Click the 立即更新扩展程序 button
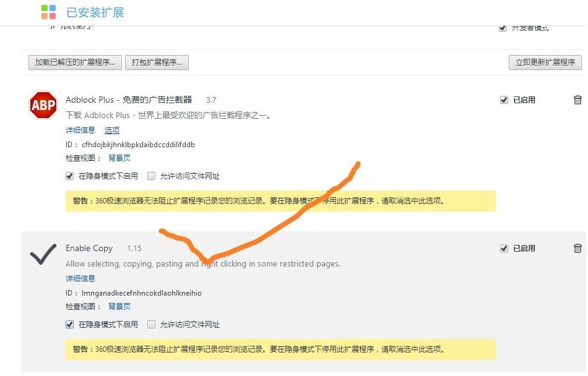Screen dimensions: 588x376 545,62
